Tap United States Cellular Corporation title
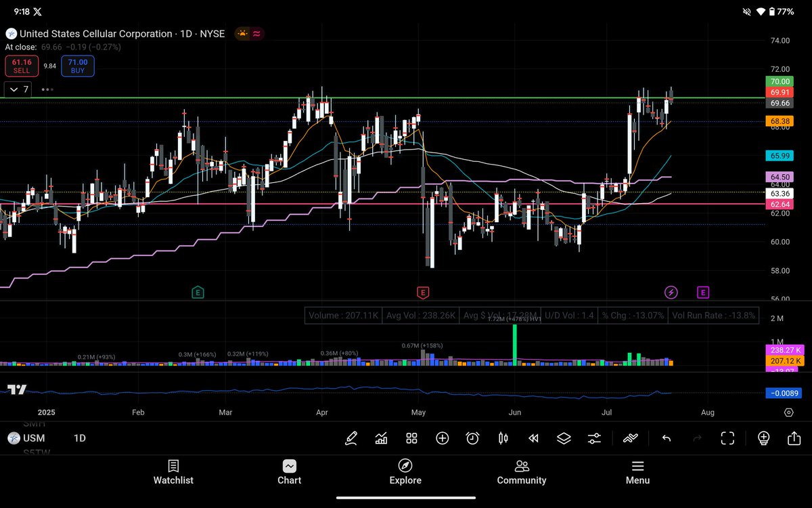The width and height of the screenshot is (812, 508). (95, 33)
